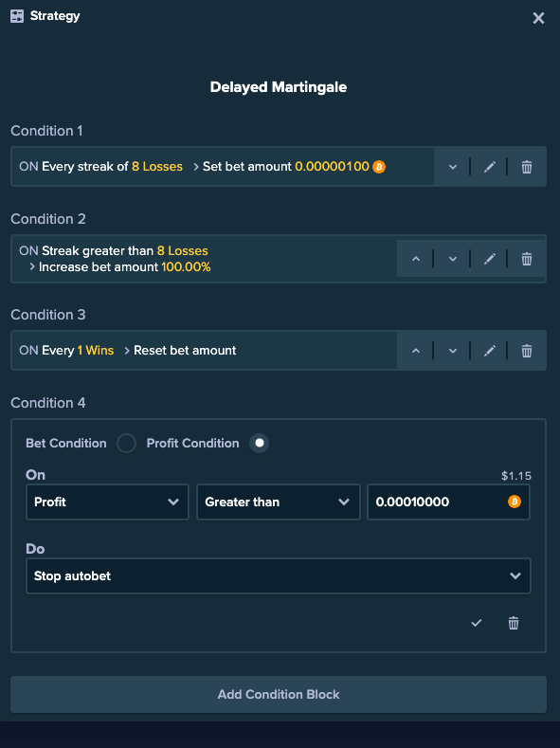Screen dimensions: 560x748
Task: Open the Profit dropdown
Action: pyautogui.click(x=107, y=502)
